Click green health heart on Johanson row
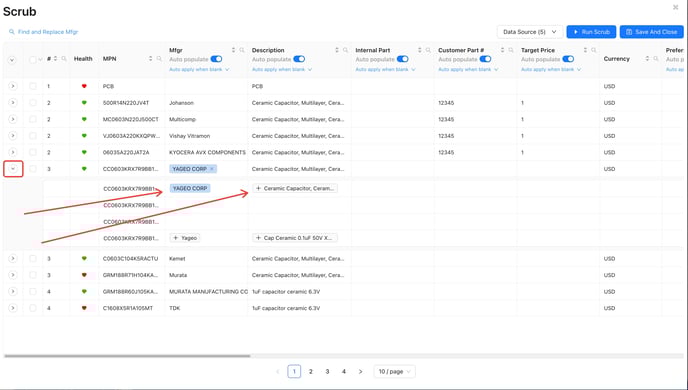This screenshot has height=390, width=688. (84, 103)
